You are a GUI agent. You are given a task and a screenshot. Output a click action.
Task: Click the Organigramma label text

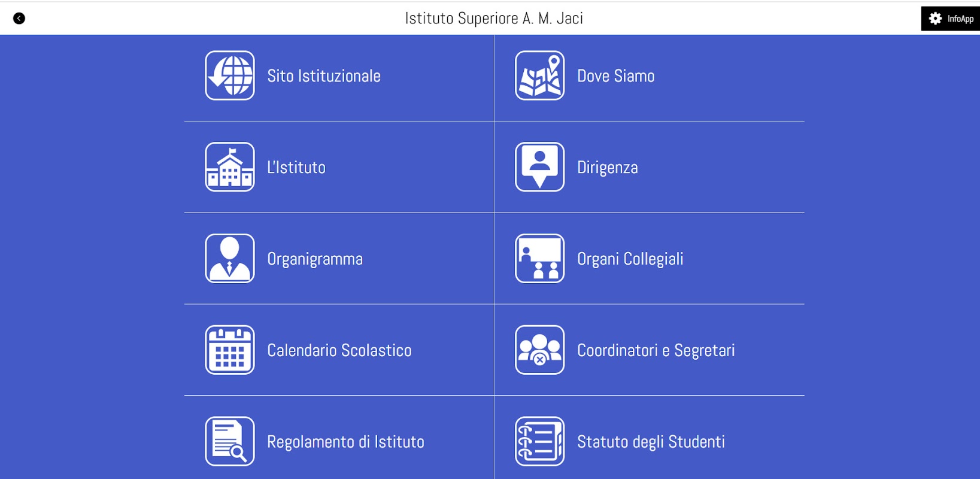pyautogui.click(x=315, y=259)
